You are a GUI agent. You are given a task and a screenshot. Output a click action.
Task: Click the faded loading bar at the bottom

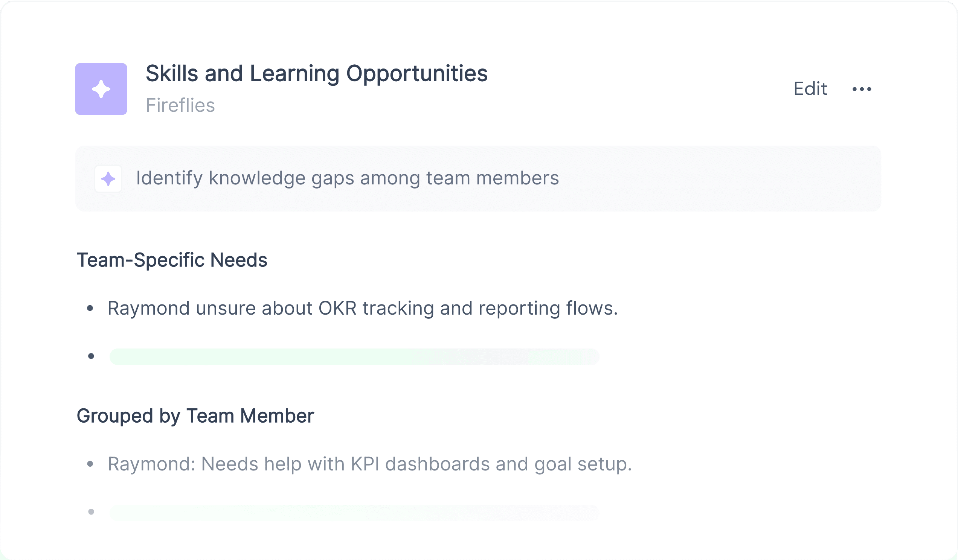click(x=354, y=513)
